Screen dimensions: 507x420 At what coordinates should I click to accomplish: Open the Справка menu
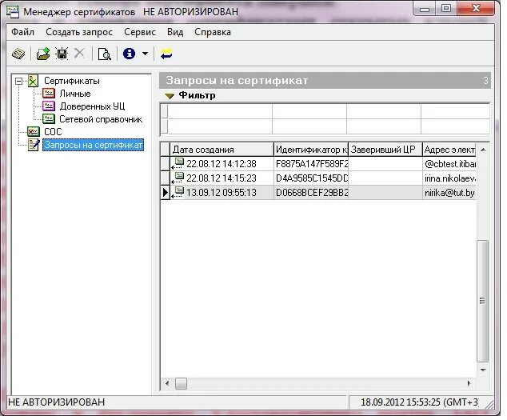tap(213, 32)
